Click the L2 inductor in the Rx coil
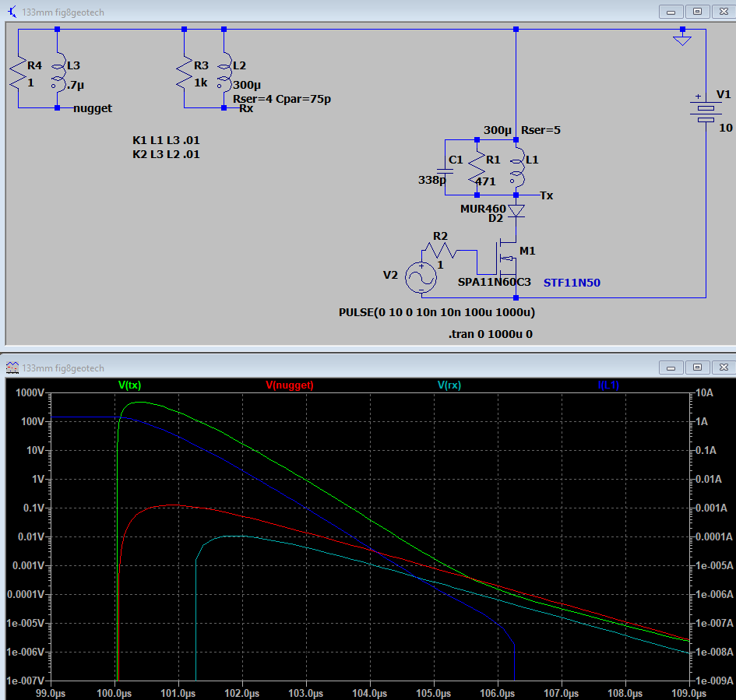The height and width of the screenshot is (700, 736). (x=224, y=72)
